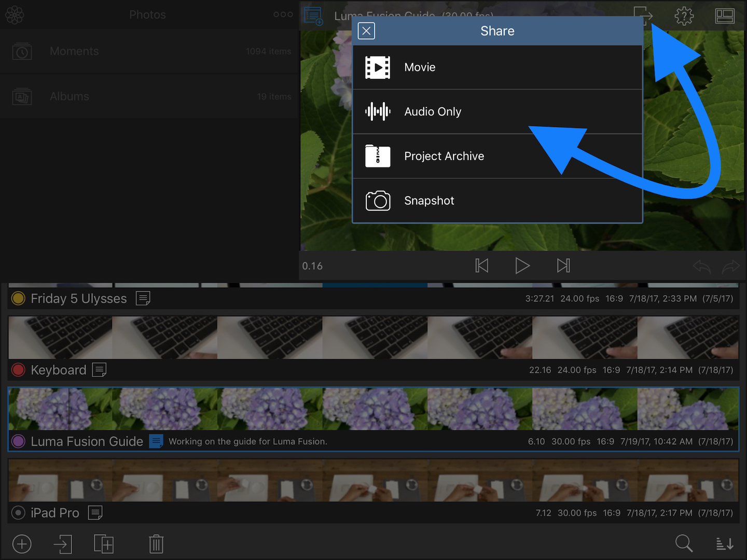Select the yellow color tag on Friday 5 Ulysses

18,299
